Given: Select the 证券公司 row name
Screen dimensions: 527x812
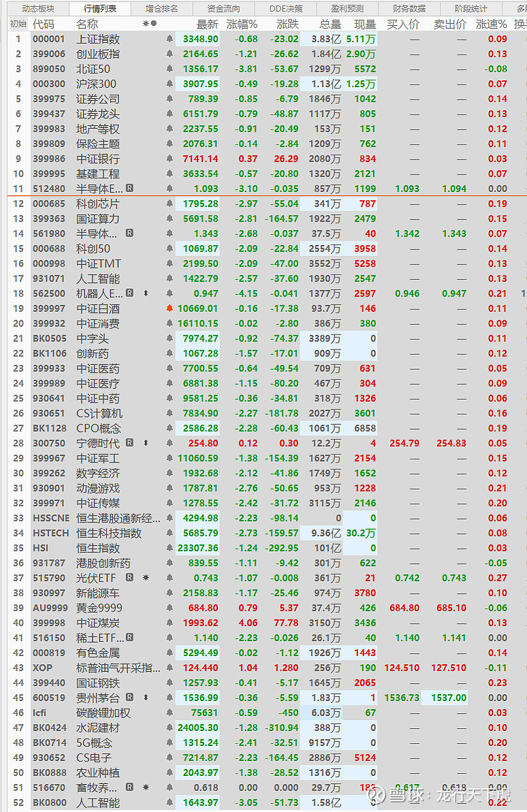Looking at the screenshot, I should click(x=98, y=99).
